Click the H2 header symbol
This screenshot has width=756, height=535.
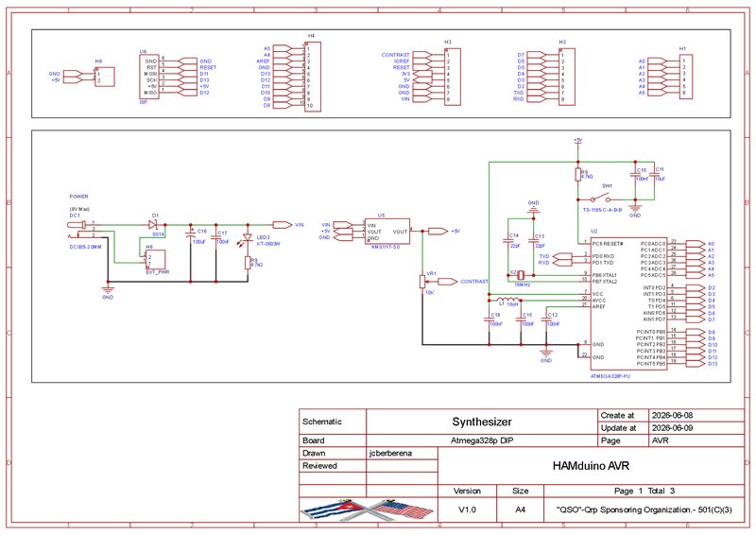[566, 77]
